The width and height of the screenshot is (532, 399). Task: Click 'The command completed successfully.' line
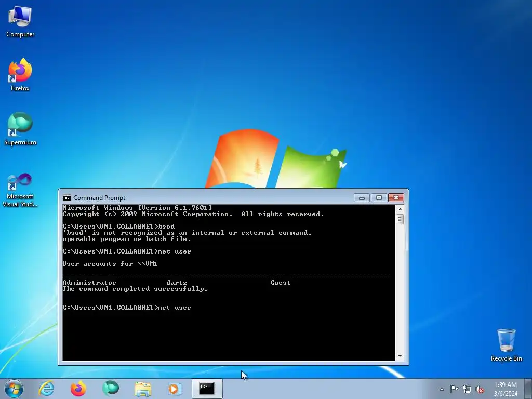(135, 289)
